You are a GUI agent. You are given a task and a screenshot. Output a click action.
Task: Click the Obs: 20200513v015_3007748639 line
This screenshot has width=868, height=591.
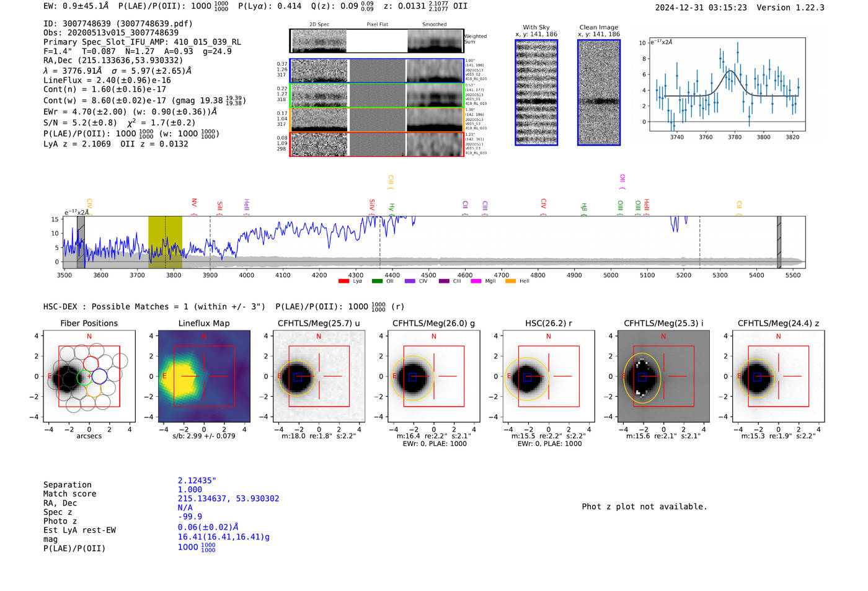(x=111, y=33)
